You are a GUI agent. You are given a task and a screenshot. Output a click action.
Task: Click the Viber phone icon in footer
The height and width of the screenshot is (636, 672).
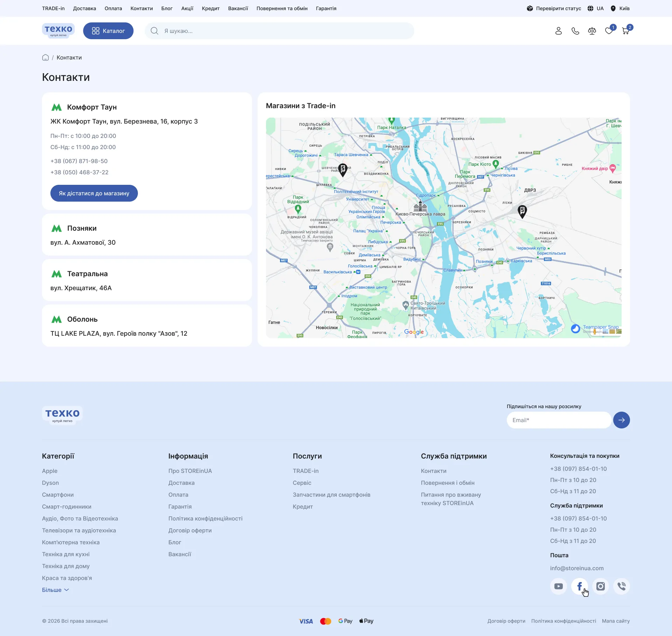point(622,586)
